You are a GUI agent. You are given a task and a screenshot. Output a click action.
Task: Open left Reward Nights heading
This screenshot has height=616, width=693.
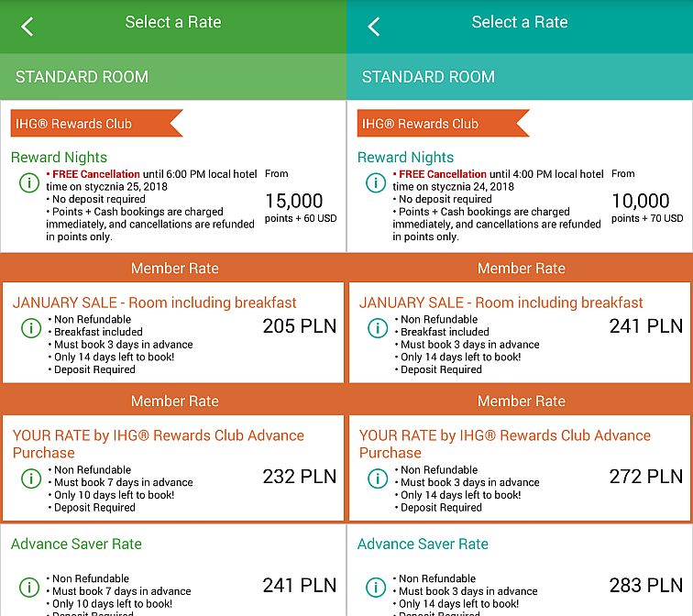[x=59, y=158]
